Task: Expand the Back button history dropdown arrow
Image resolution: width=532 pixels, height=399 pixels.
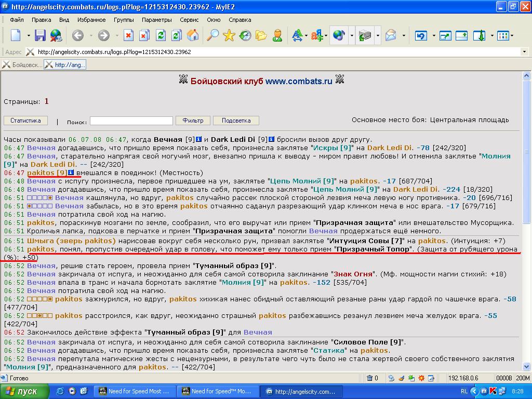Action: tap(91, 35)
